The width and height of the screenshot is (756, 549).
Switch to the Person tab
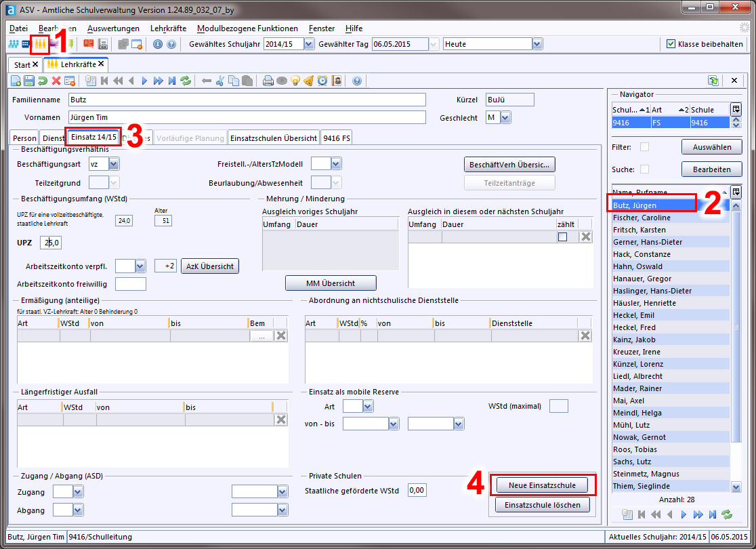(x=24, y=138)
